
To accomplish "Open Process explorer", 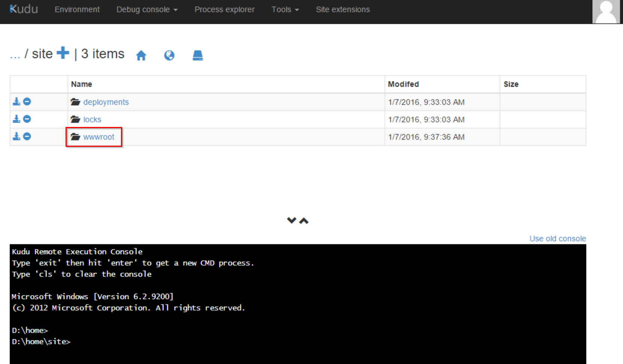I will click(224, 9).
